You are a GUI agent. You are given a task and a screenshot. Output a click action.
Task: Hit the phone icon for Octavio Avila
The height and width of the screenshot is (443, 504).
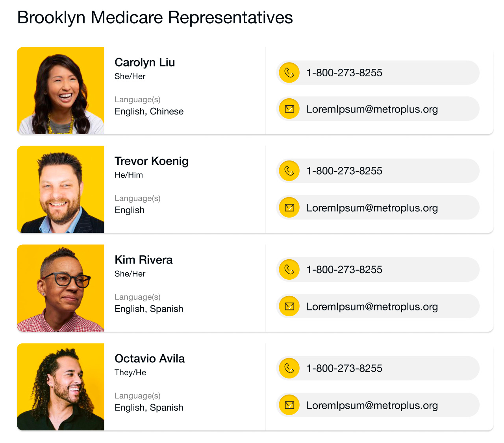click(289, 368)
